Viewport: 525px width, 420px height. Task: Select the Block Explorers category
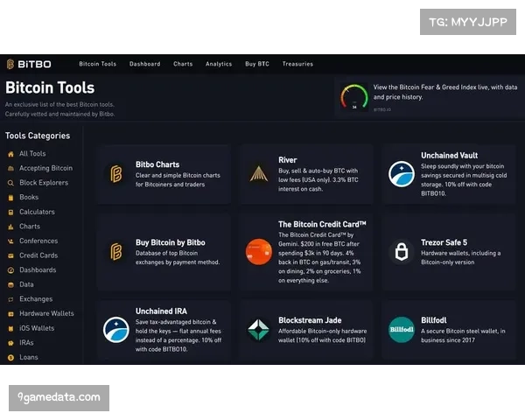click(x=44, y=183)
